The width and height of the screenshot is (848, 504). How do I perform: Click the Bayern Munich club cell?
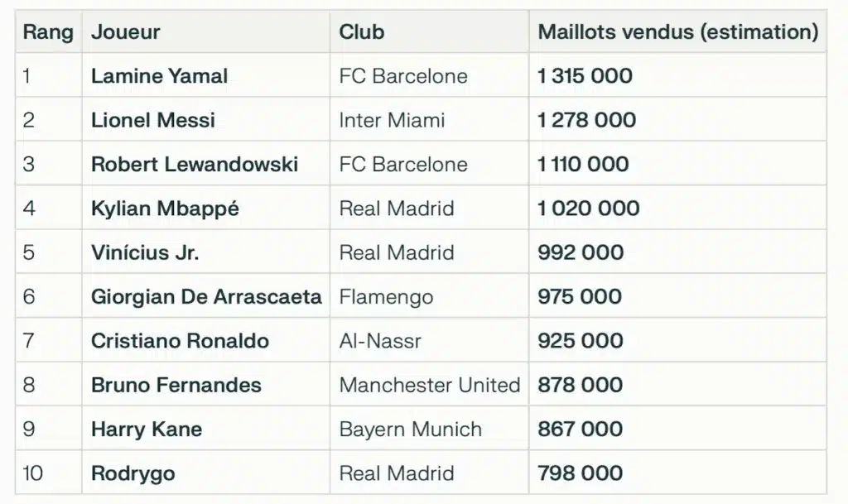pyautogui.click(x=410, y=430)
